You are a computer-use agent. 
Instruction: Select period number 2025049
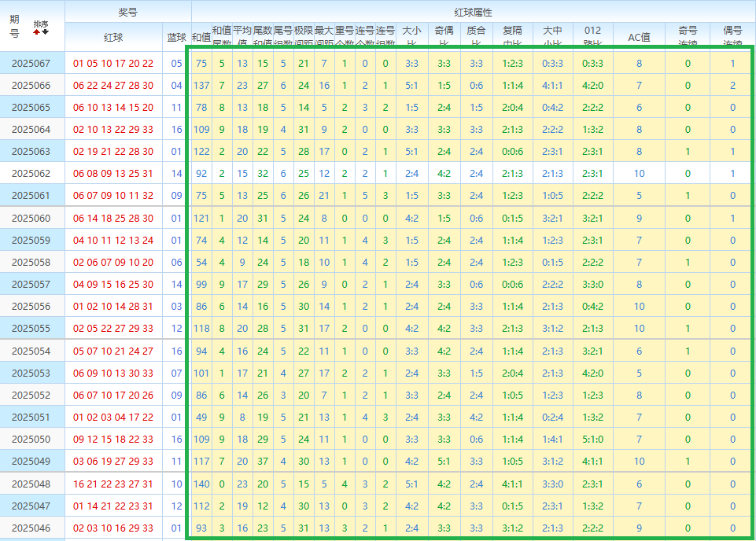point(31,462)
